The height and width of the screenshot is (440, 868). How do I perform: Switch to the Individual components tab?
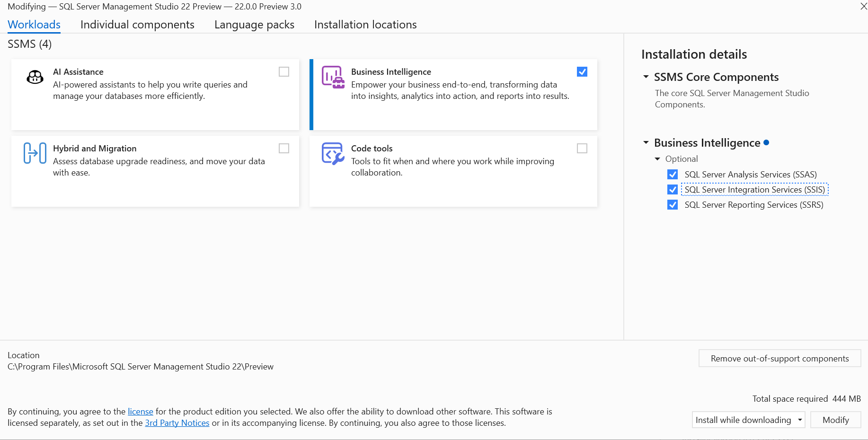137,24
